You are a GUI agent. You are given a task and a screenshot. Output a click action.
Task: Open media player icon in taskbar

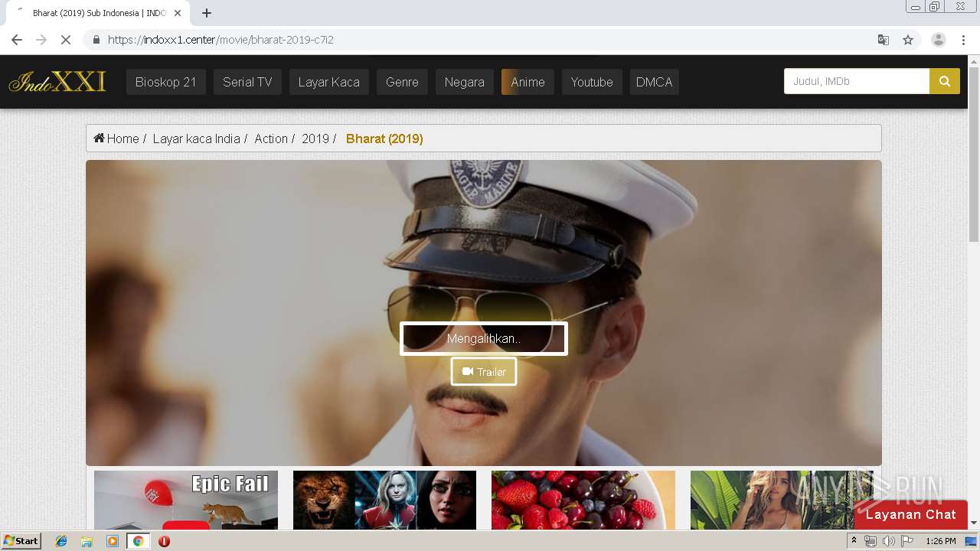113,541
